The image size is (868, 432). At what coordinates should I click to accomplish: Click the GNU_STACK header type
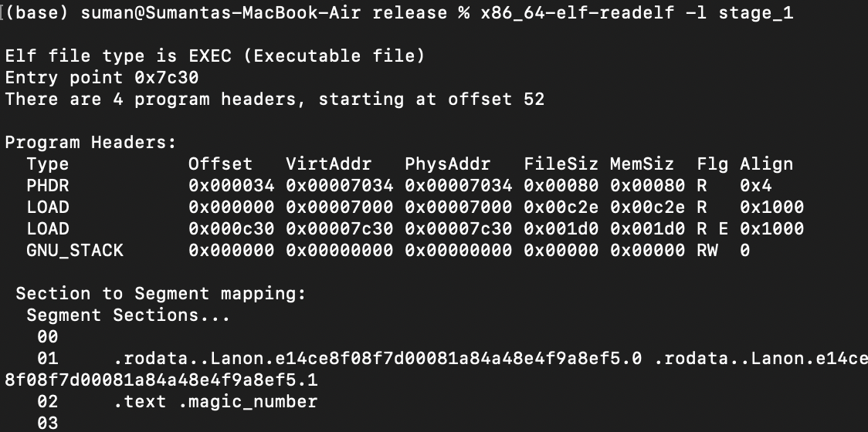pyautogui.click(x=75, y=251)
